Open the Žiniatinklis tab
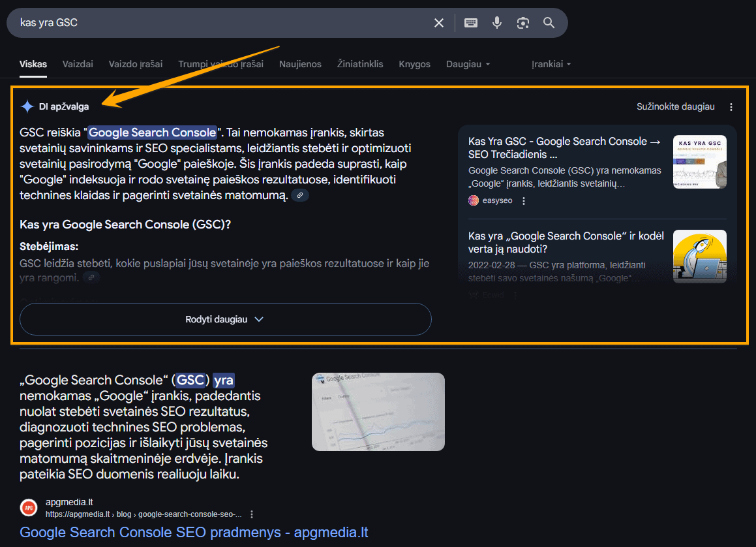 coord(360,64)
